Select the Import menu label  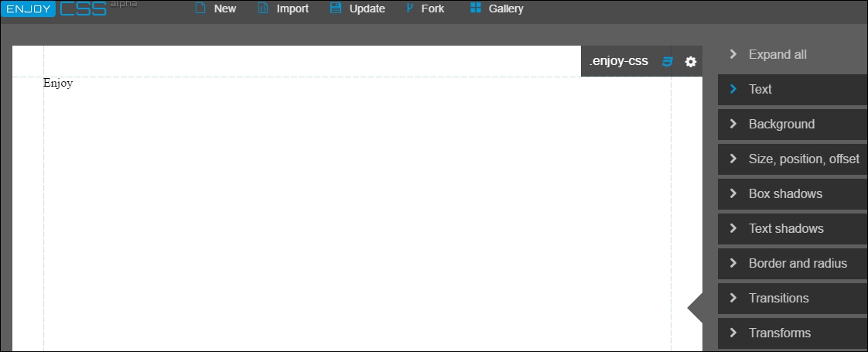coord(293,9)
